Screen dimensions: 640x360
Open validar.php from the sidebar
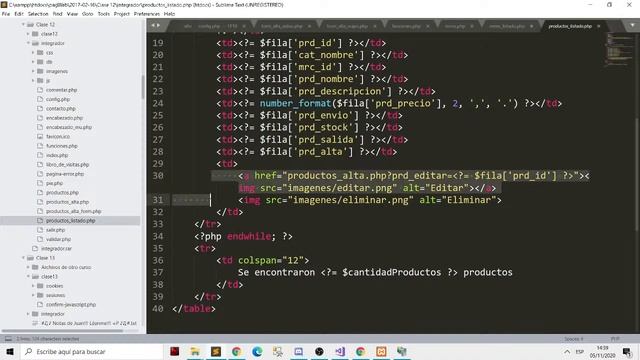click(58, 239)
